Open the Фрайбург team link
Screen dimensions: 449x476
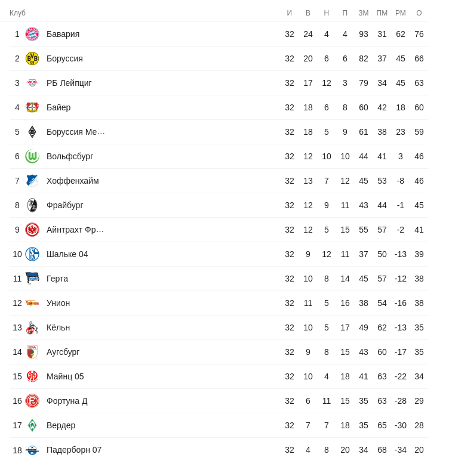tap(65, 205)
